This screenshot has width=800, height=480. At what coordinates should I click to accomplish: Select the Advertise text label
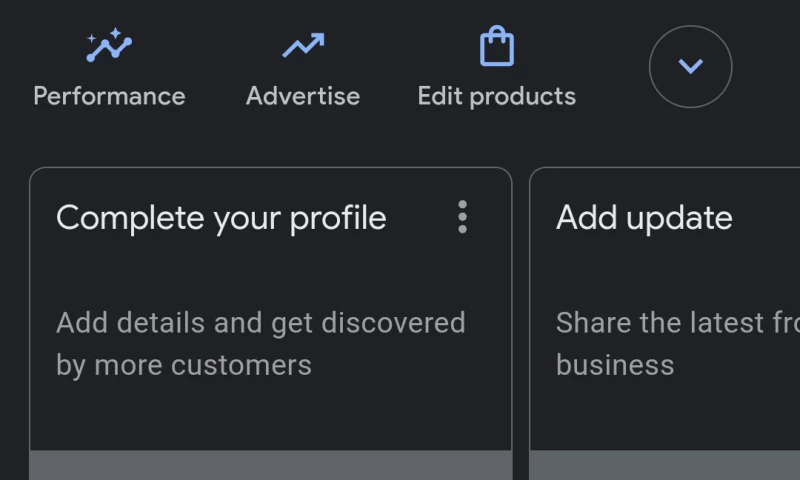302,96
